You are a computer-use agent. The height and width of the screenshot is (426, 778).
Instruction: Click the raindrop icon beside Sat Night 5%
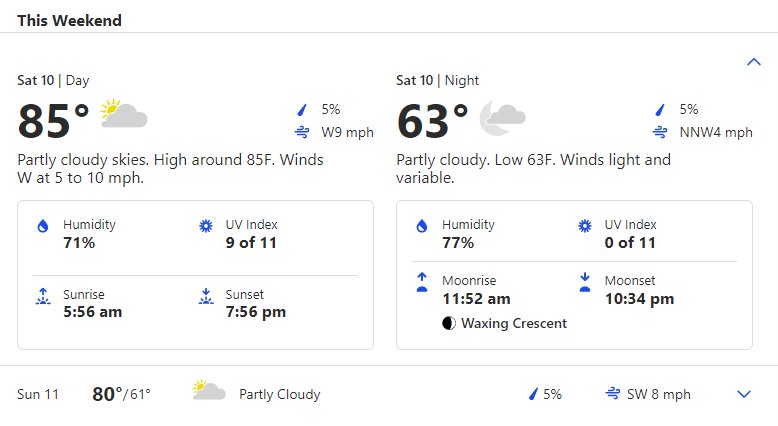[x=660, y=110]
